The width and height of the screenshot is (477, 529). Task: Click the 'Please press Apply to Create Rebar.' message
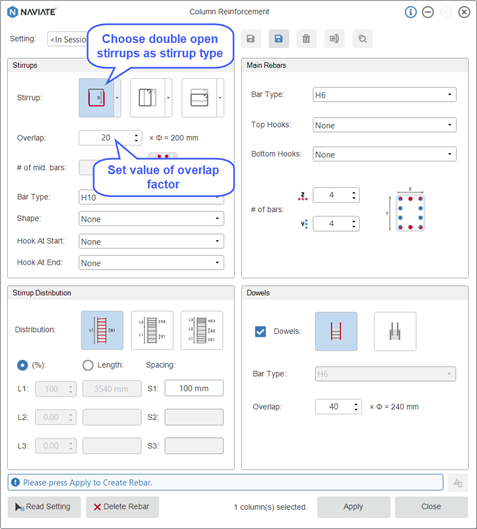88,483
